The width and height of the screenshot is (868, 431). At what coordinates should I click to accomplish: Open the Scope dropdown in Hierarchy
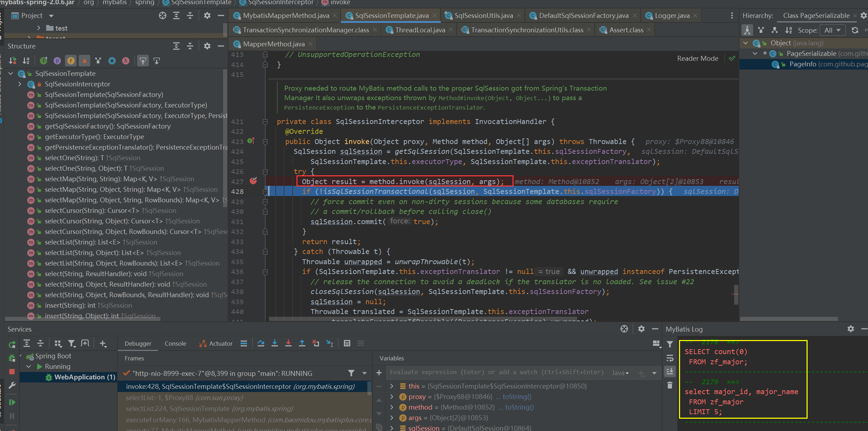click(x=832, y=30)
